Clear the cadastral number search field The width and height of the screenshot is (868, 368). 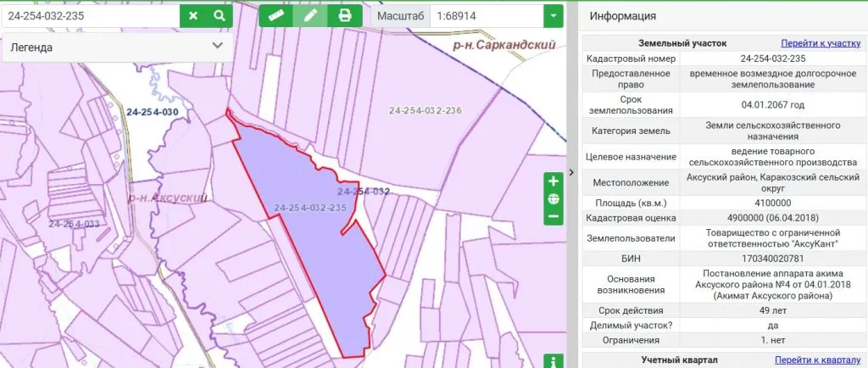pyautogui.click(x=193, y=15)
